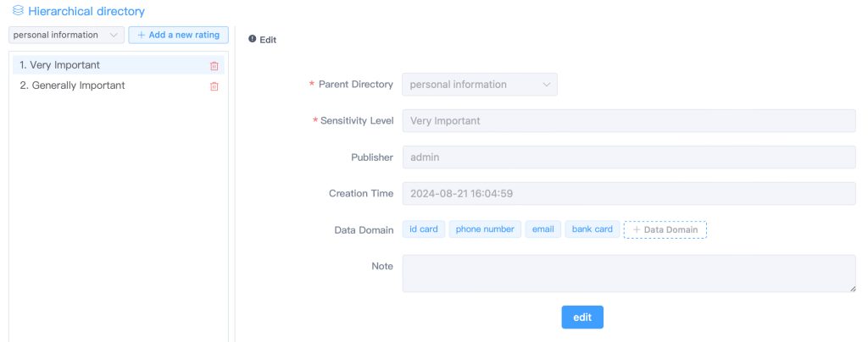
Task: Click the Edit info icon
Action: [x=253, y=39]
